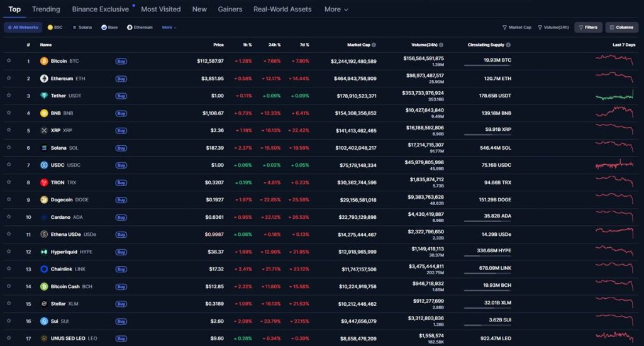Open the Market Cap filter dropdown
Image resolution: width=644 pixels, height=346 pixels.
point(517,28)
